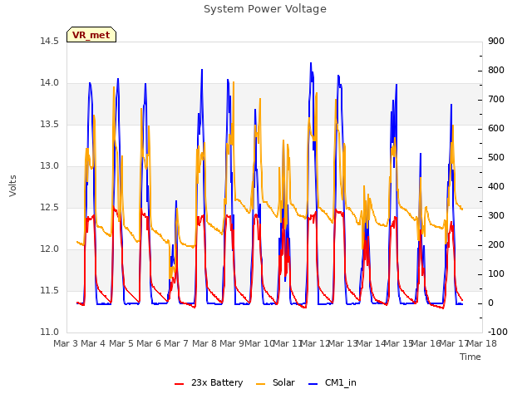Click the Mar 5 date label

pyautogui.click(x=121, y=343)
